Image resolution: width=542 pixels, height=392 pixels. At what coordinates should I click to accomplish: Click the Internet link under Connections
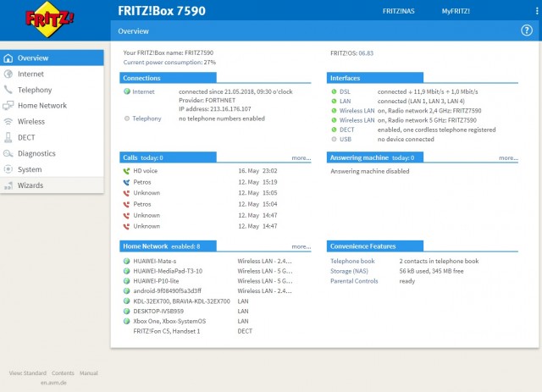click(143, 91)
